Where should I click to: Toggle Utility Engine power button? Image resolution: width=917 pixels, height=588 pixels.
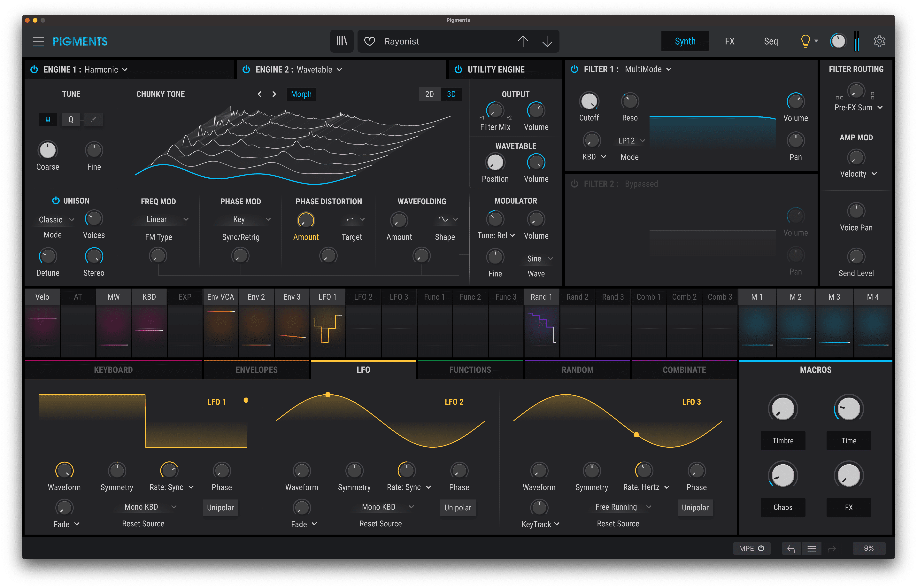pyautogui.click(x=458, y=69)
